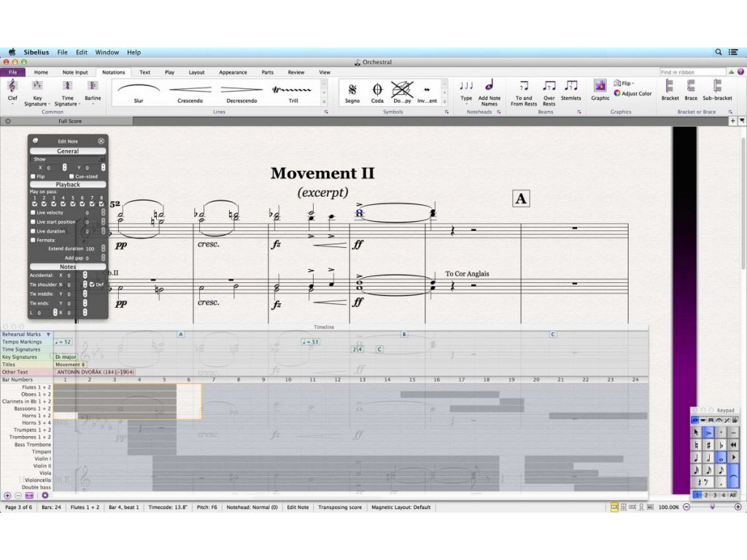This screenshot has height=560, width=747.
Task: Insert the Segno symbol
Action: (x=352, y=93)
